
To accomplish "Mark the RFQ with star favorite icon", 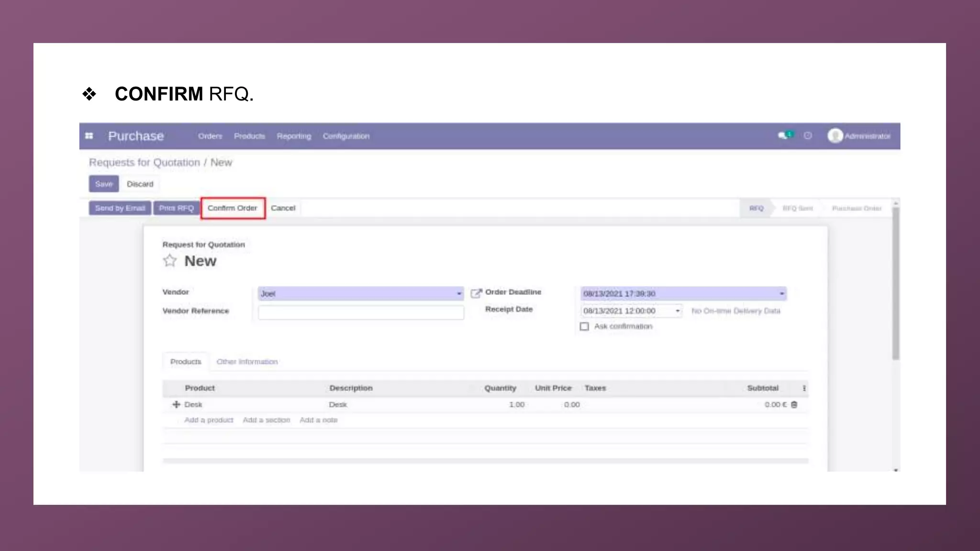I will (x=170, y=261).
